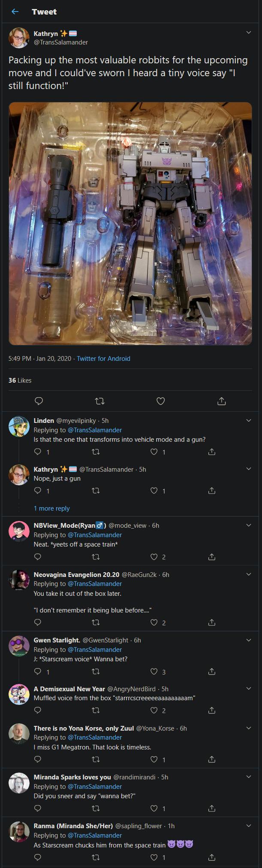
Task: Show '1 more reply' in thread
Action: tap(51, 508)
